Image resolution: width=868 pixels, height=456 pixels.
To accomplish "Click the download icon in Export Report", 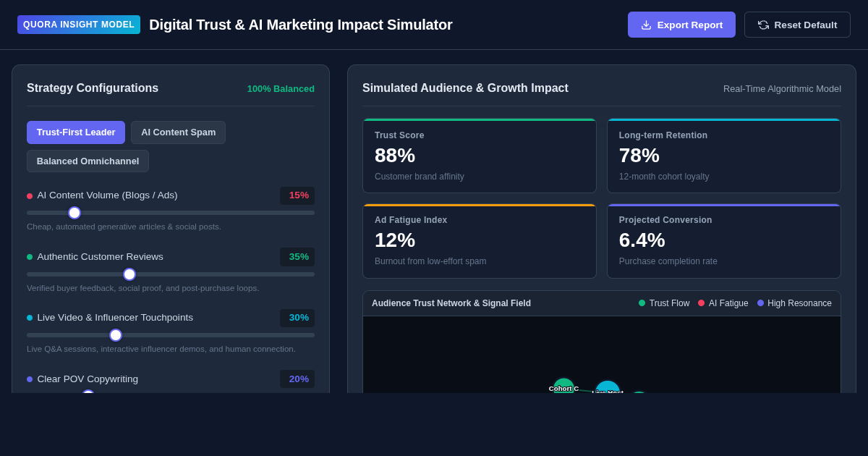I will tap(646, 25).
